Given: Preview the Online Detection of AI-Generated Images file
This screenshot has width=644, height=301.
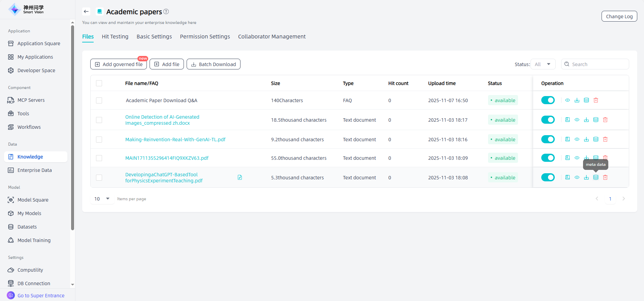Looking at the screenshot, I should click(577, 120).
